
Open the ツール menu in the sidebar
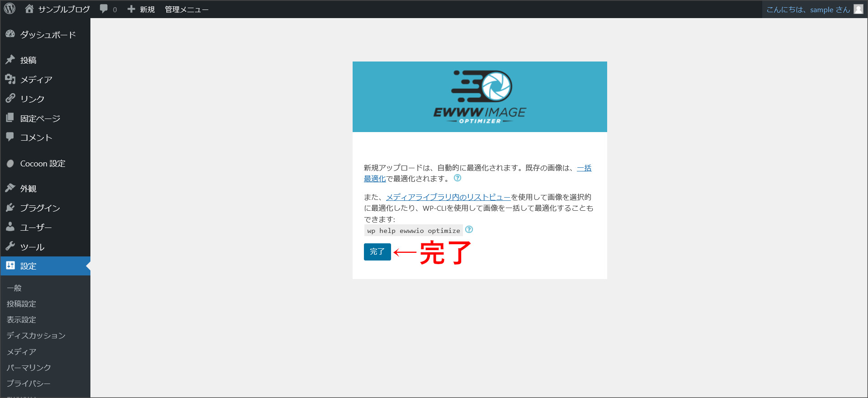click(32, 247)
